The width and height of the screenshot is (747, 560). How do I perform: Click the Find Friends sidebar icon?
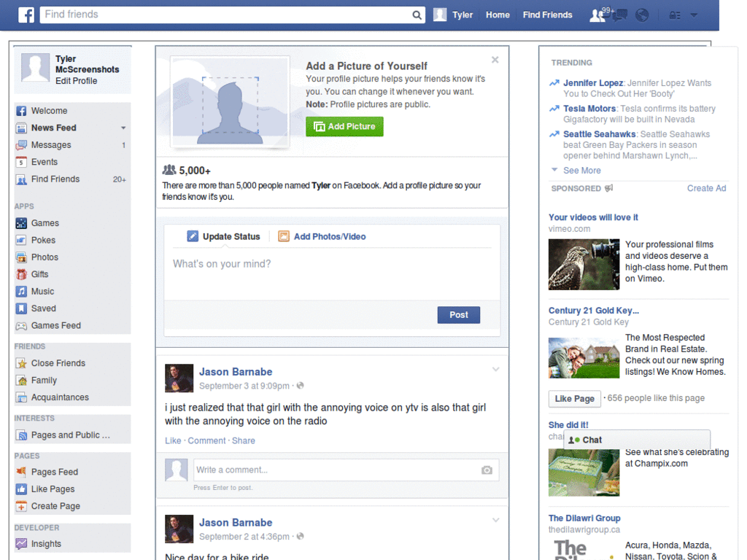pos(21,179)
